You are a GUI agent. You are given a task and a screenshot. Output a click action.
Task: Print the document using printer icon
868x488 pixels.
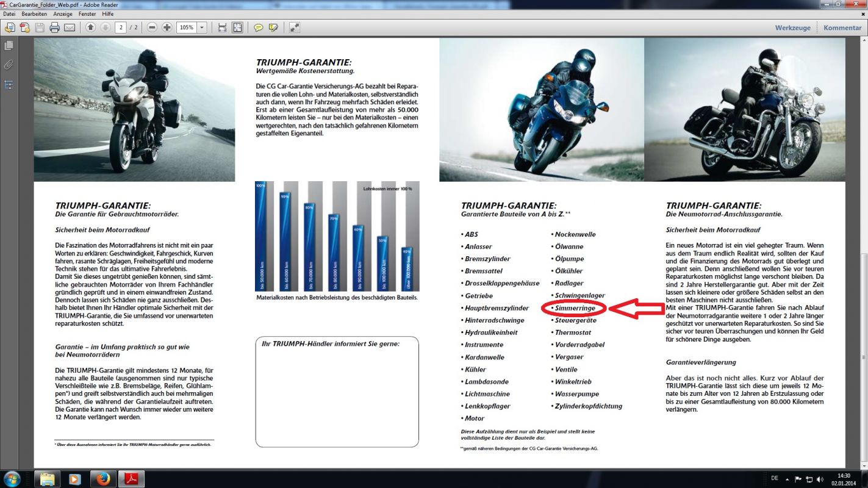coord(54,27)
